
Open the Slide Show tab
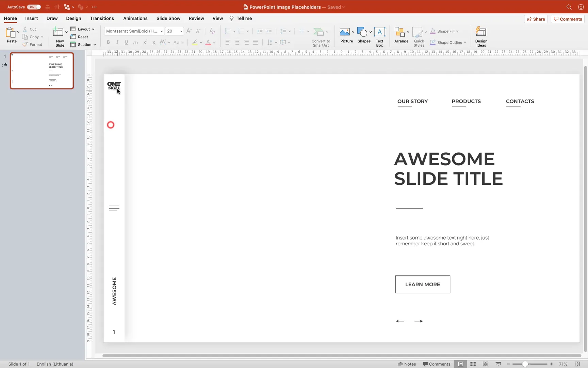click(x=168, y=18)
